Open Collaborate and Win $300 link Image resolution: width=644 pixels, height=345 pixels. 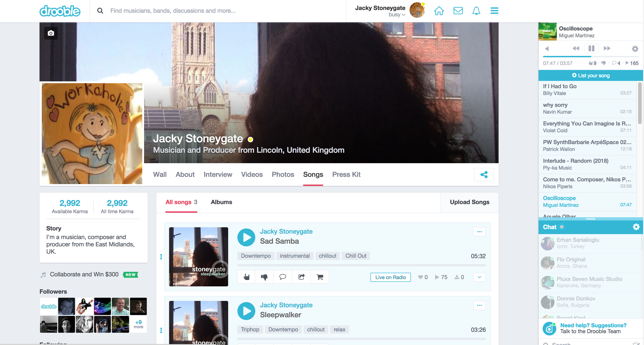coord(84,275)
